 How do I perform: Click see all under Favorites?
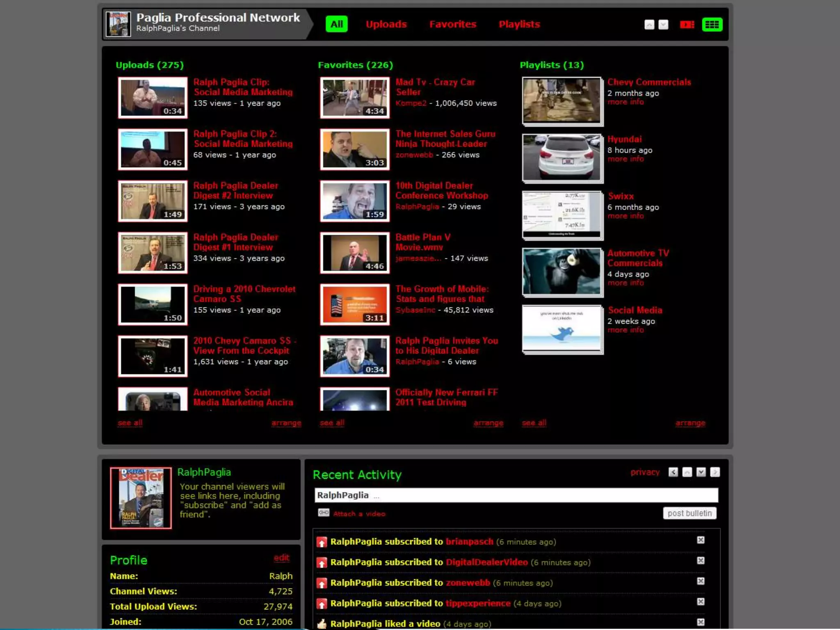pos(332,423)
